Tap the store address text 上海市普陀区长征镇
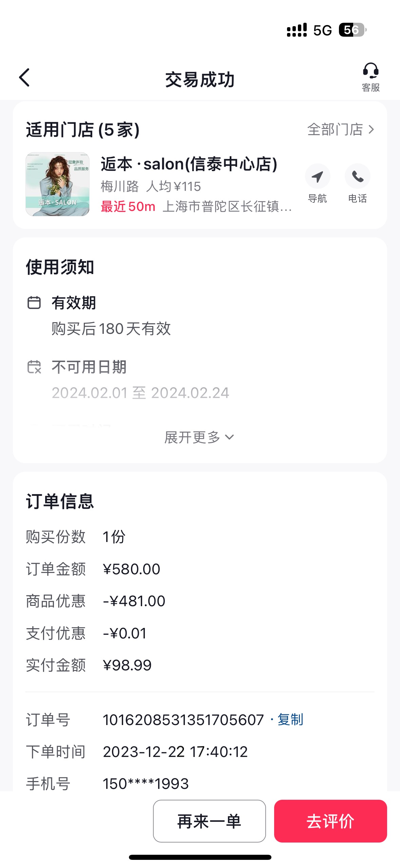400x868 pixels. pyautogui.click(x=227, y=206)
